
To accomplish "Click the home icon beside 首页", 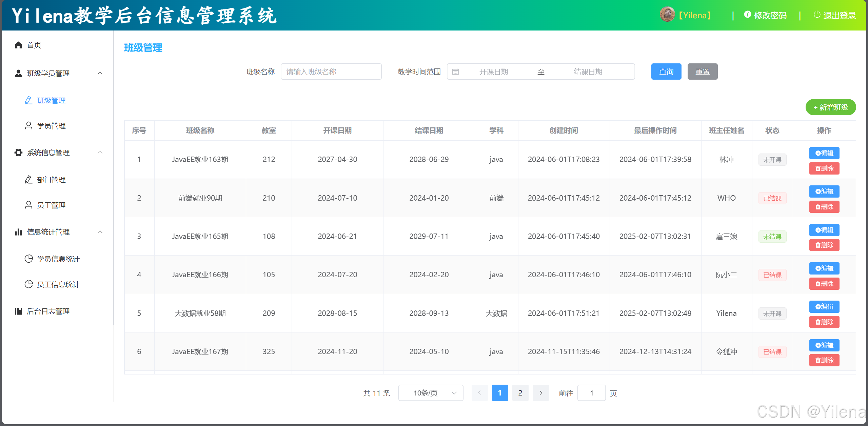I will (x=18, y=45).
